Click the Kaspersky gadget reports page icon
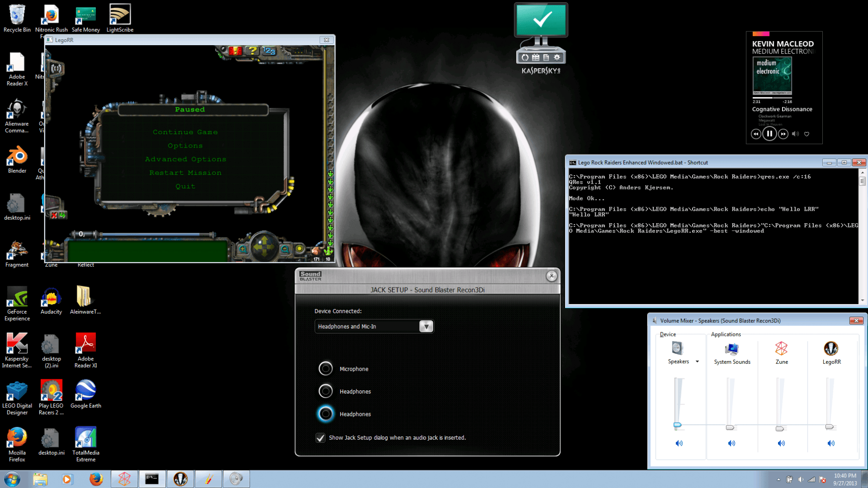The width and height of the screenshot is (868, 488). click(546, 58)
